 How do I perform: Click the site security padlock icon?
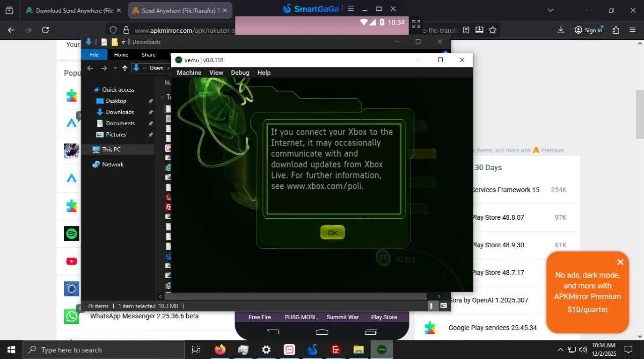click(x=126, y=30)
